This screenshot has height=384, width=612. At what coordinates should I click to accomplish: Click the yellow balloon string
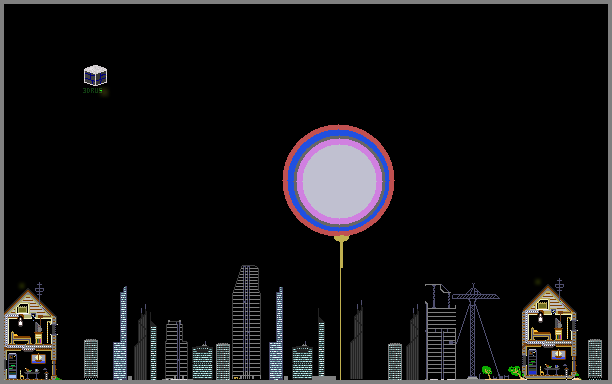(340, 310)
